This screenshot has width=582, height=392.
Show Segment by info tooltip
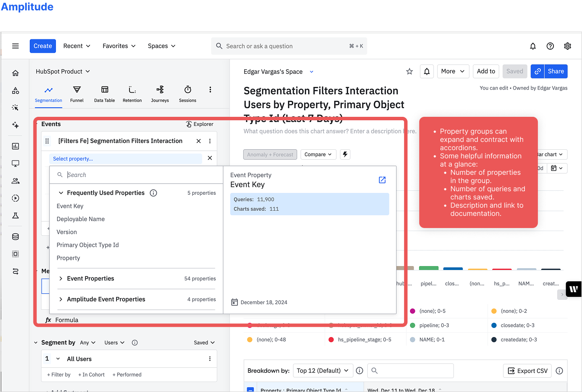135,343
